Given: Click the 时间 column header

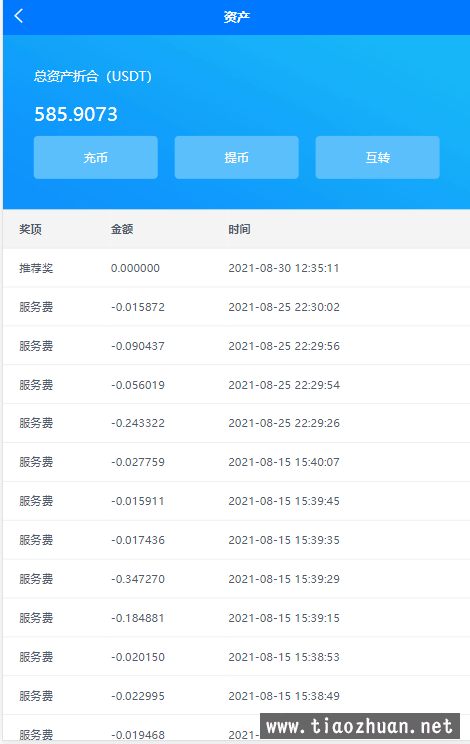Looking at the screenshot, I should pos(239,229).
